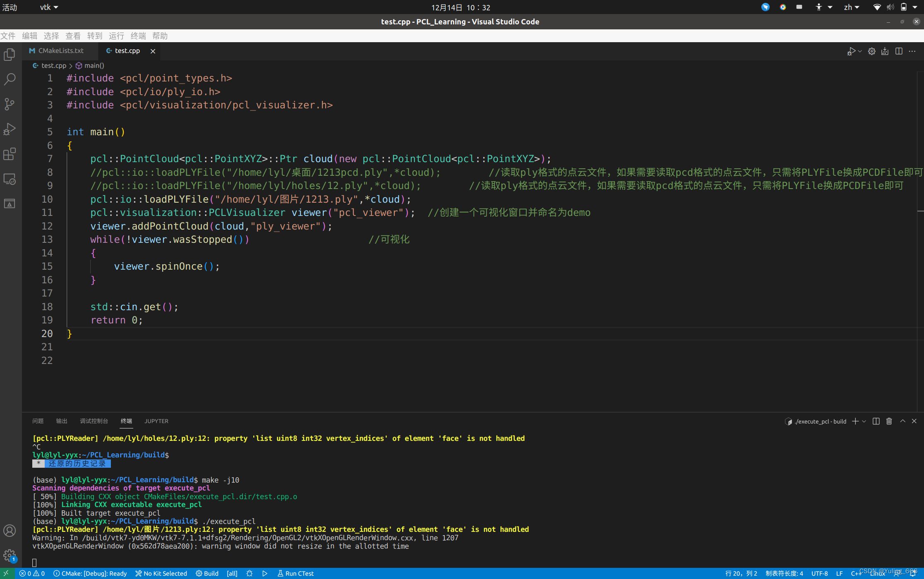
Task: Switch to the CMakeLists.txt tab
Action: point(60,50)
